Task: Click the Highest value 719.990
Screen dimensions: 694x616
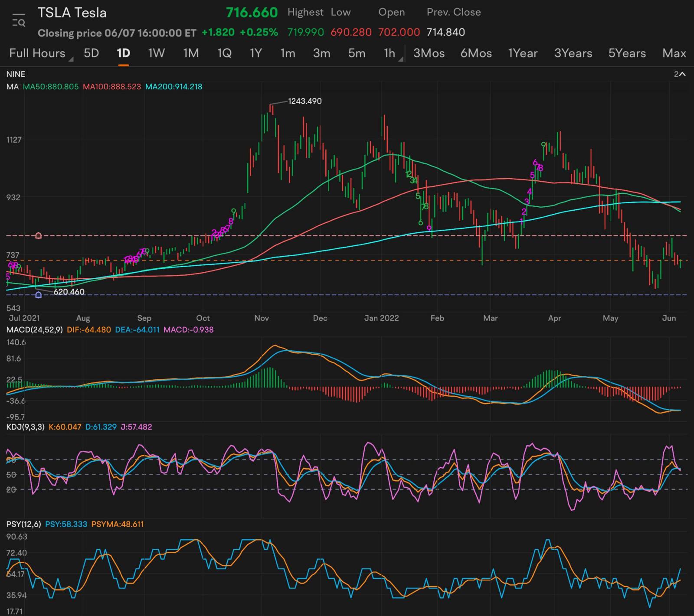Action: coord(305,33)
